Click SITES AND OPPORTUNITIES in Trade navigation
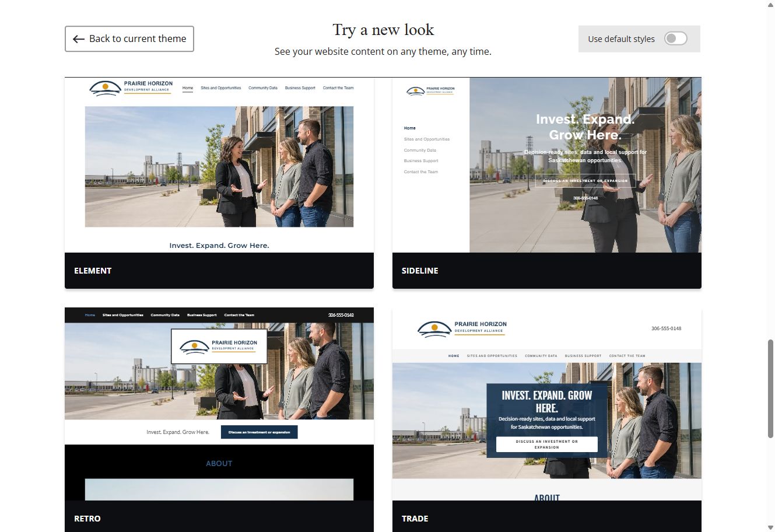775x532 pixels. coord(492,356)
